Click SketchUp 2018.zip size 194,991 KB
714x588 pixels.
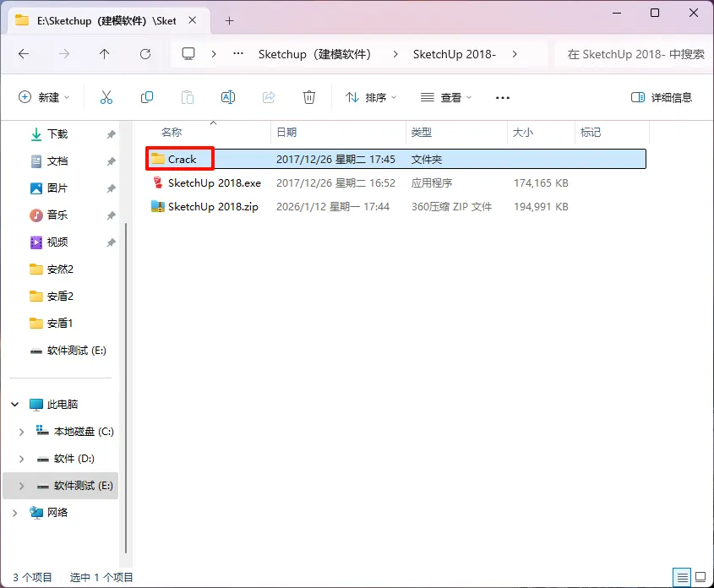point(541,207)
